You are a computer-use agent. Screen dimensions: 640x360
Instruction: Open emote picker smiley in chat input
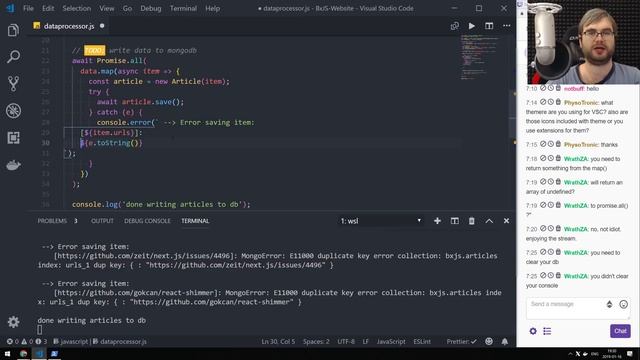click(x=623, y=304)
